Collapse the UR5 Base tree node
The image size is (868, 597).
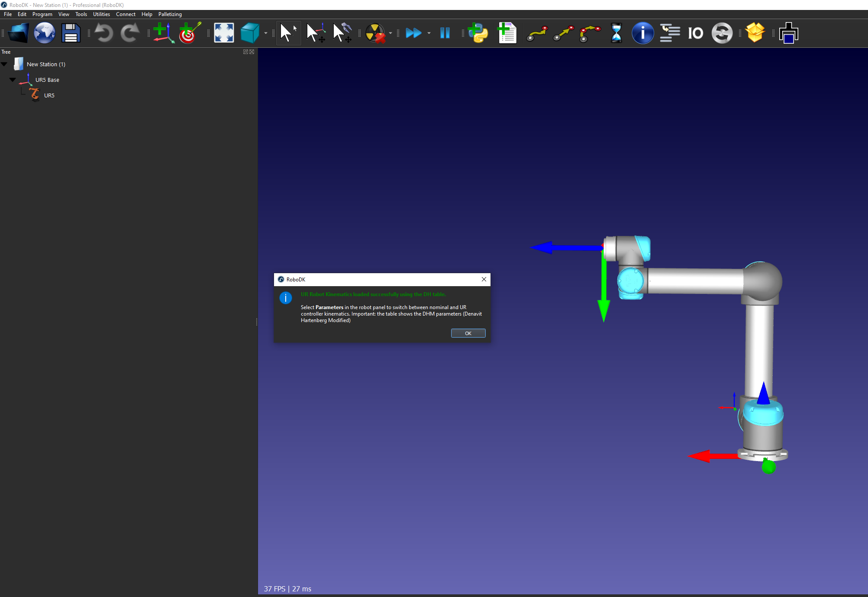[13, 80]
